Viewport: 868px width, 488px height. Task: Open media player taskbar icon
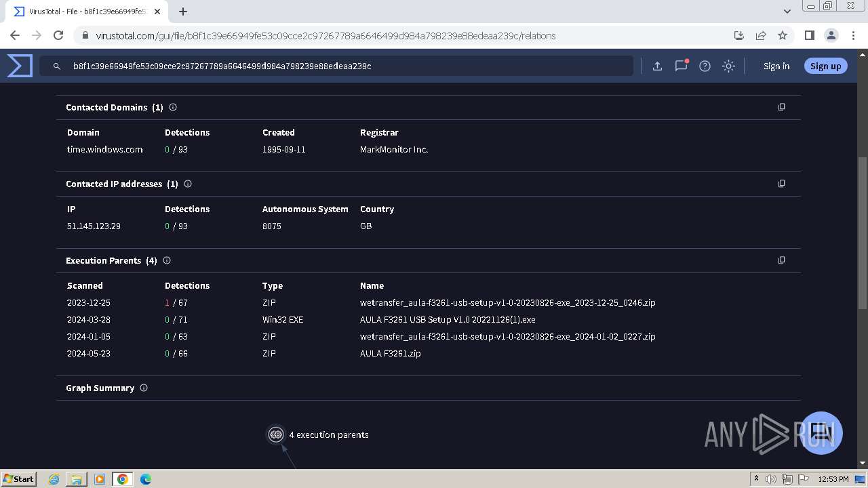tap(100, 479)
